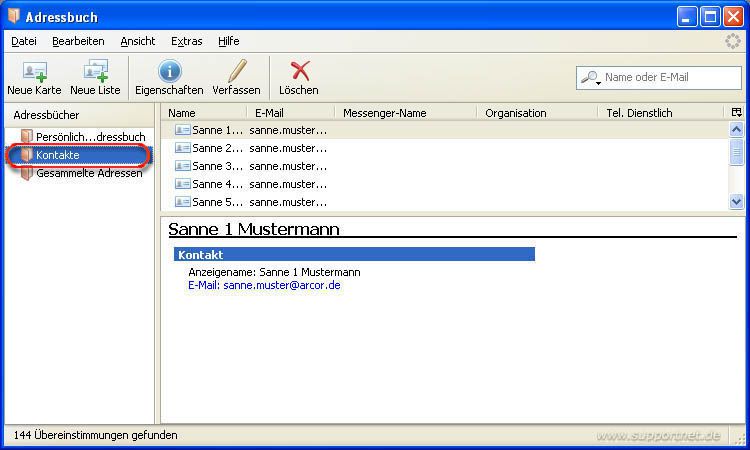The image size is (750, 450).
Task: Click the Sanne 1 contact card icon
Action: 183,130
